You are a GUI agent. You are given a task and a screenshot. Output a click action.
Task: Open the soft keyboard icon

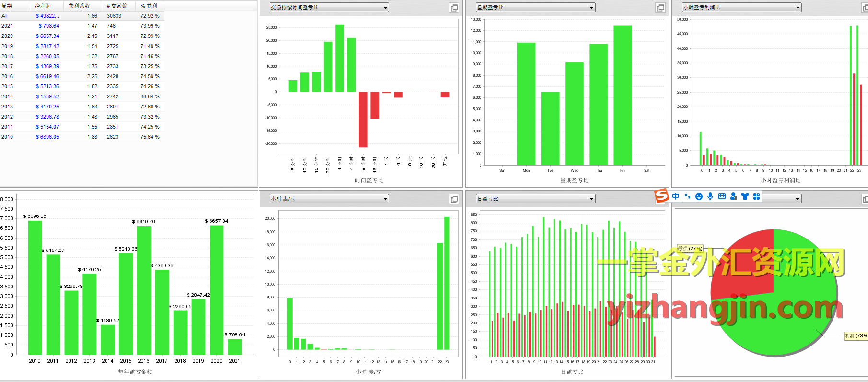(722, 196)
